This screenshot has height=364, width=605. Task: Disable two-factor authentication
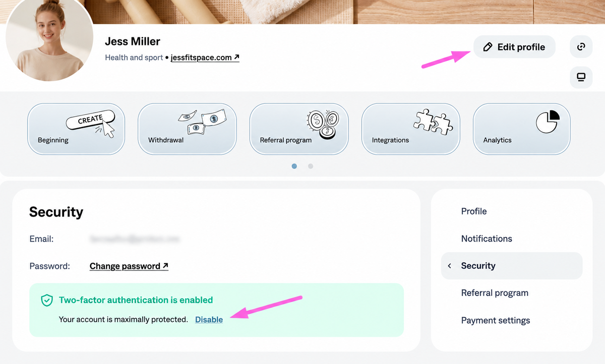209,320
